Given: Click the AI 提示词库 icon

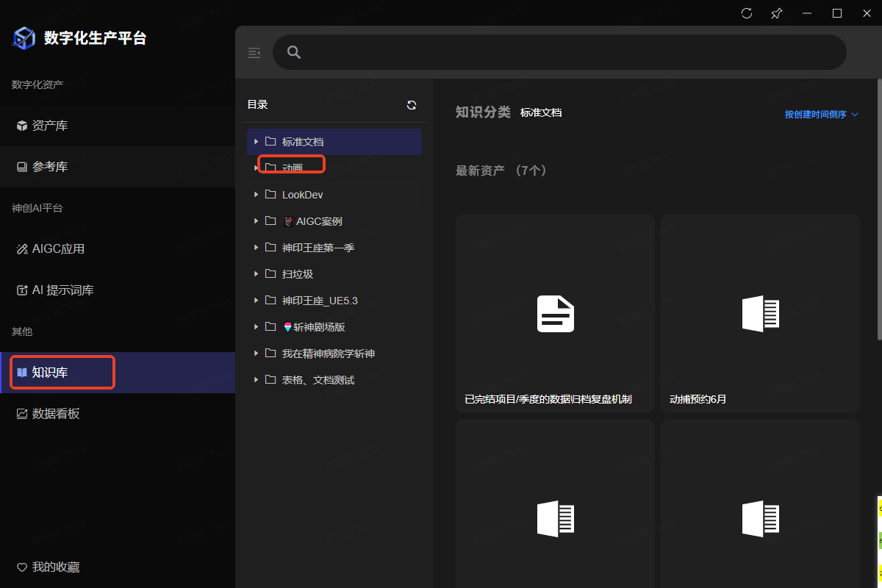Looking at the screenshot, I should tap(22, 290).
